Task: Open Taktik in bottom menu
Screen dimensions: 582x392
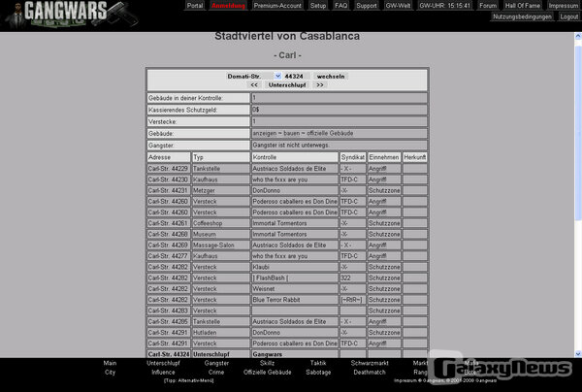Action: tap(318, 363)
